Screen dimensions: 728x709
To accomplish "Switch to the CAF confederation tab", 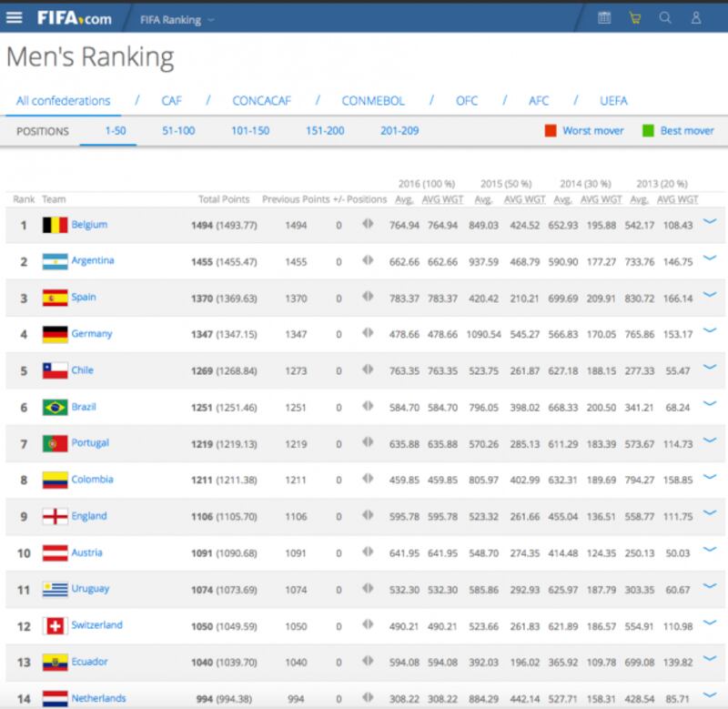I will [171, 101].
